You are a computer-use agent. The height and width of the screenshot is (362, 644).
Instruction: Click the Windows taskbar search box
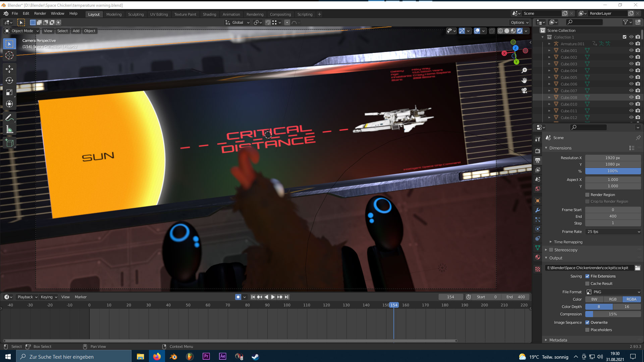74,357
